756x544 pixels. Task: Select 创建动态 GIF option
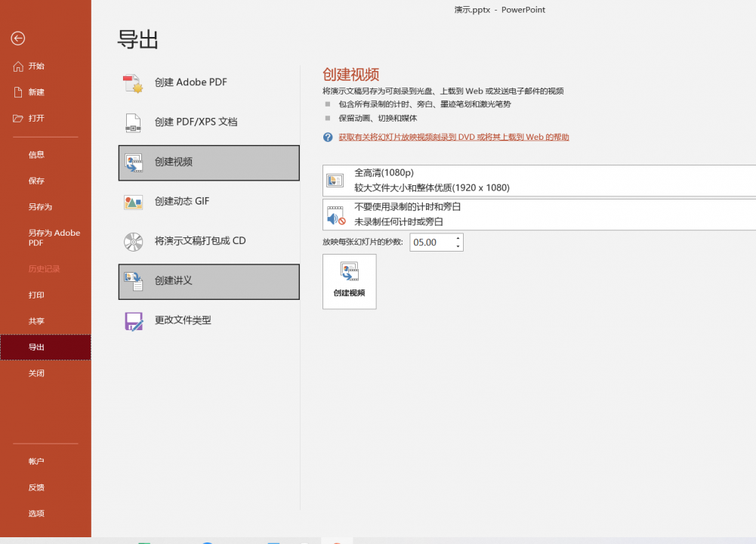click(x=208, y=202)
